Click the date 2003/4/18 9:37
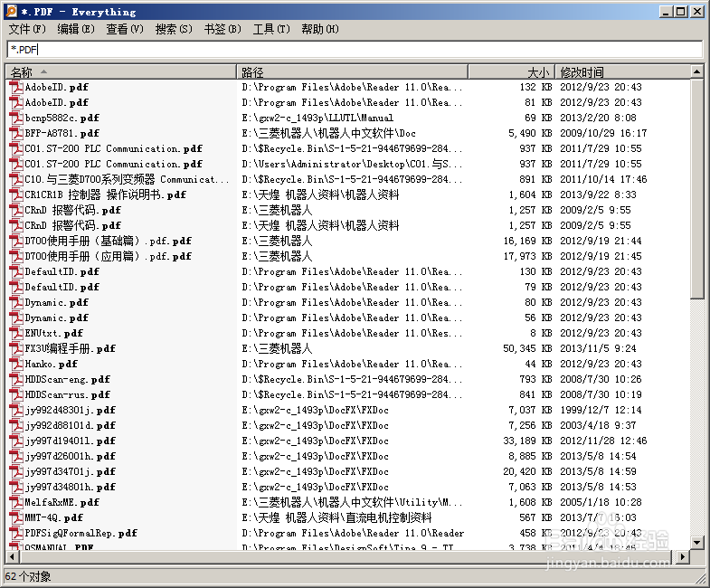710x588 pixels. 598,426
